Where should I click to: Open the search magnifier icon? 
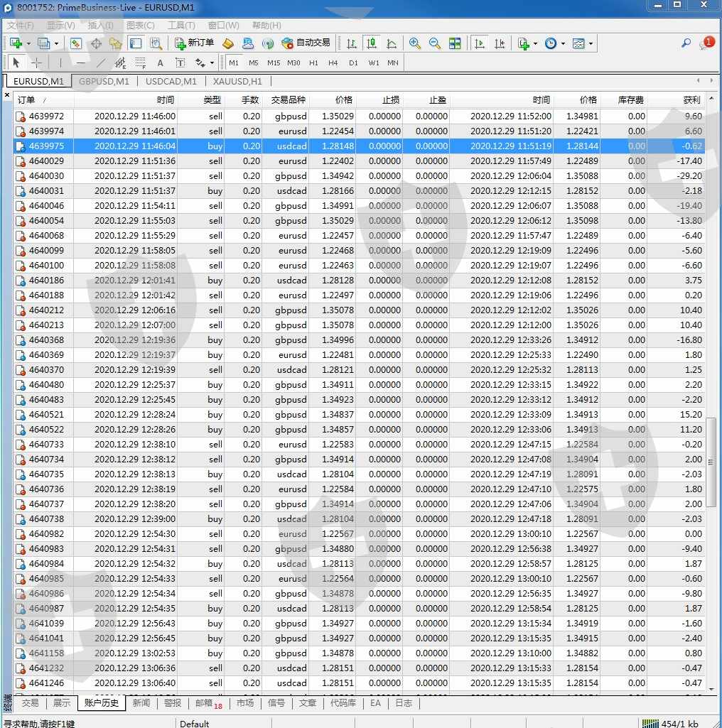(686, 43)
